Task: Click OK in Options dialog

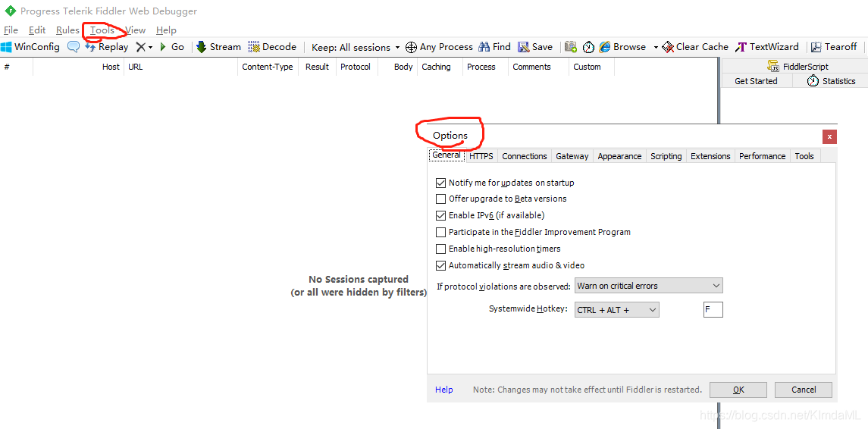Action: coord(738,390)
